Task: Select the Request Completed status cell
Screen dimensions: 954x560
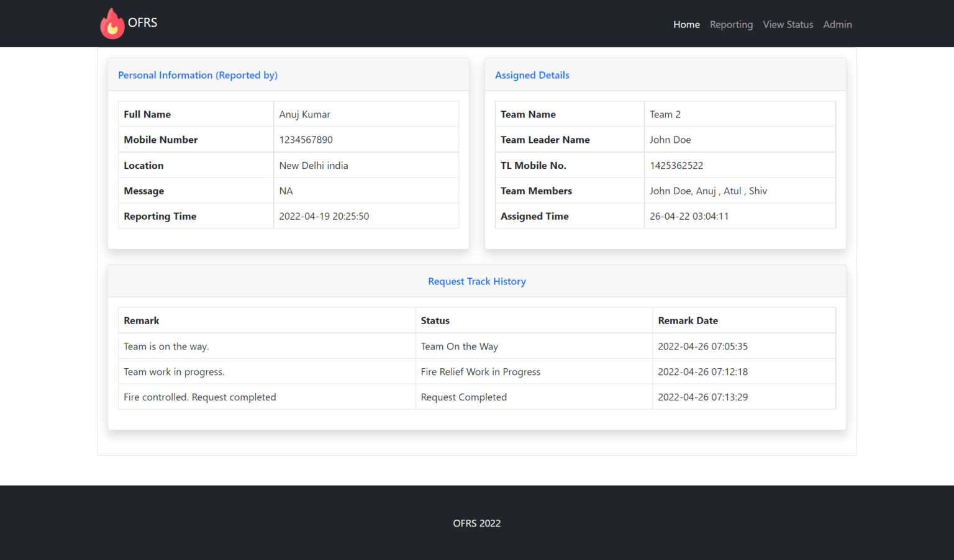Action: (463, 397)
